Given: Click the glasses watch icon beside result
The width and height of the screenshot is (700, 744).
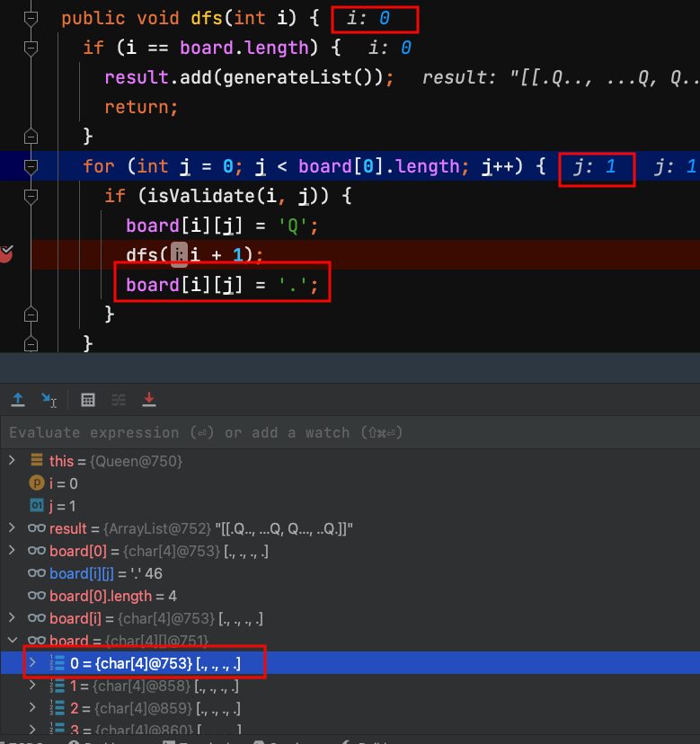Looking at the screenshot, I should pos(37,528).
